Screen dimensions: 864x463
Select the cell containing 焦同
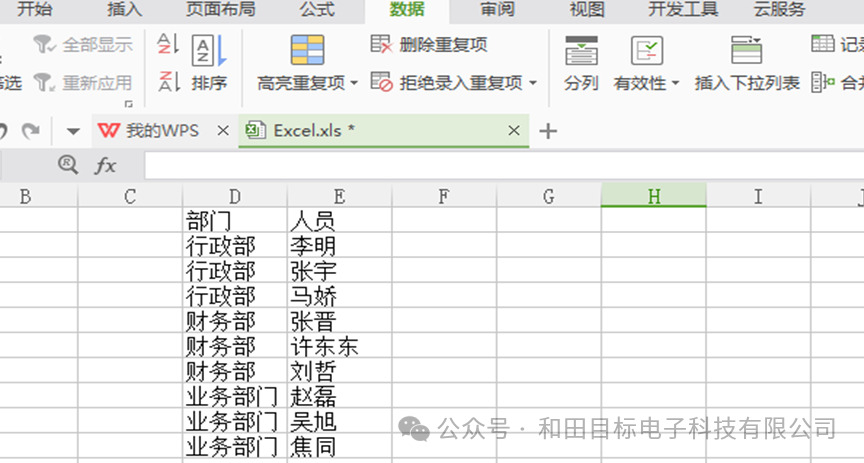click(339, 445)
